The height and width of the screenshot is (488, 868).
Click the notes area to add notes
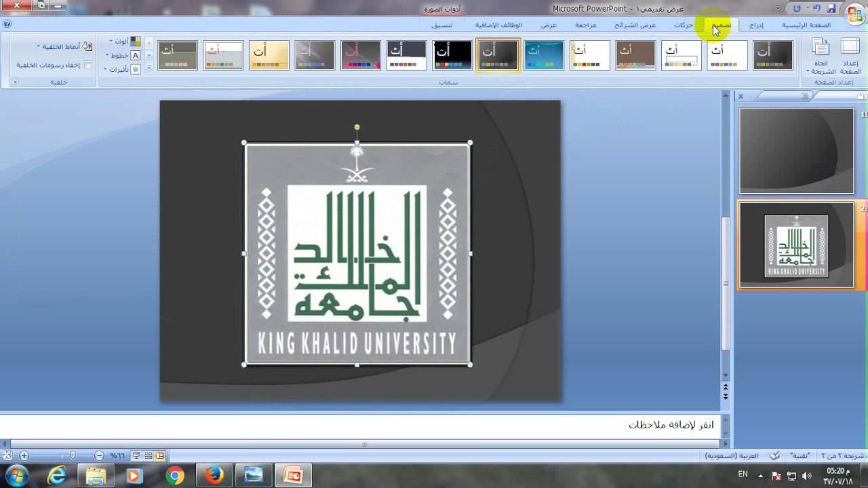click(361, 425)
